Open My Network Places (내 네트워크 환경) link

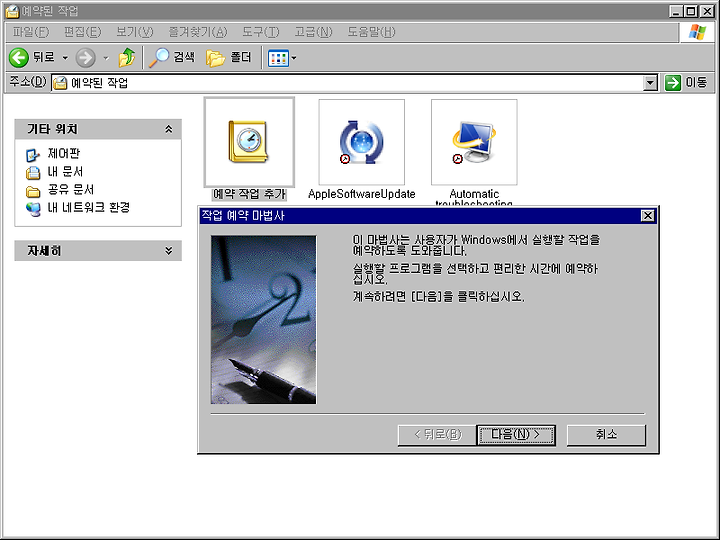point(89,208)
